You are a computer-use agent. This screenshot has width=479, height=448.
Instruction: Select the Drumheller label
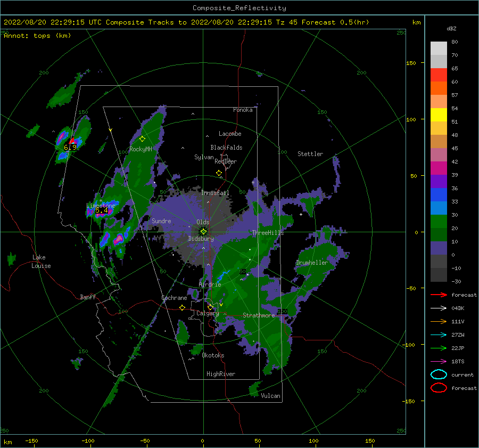point(312,263)
